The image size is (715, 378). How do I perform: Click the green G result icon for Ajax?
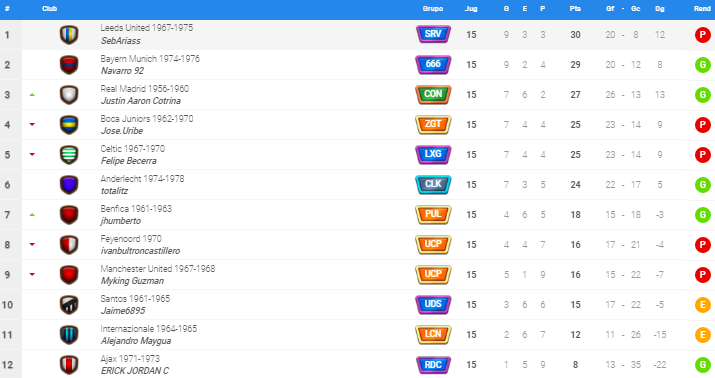(703, 365)
